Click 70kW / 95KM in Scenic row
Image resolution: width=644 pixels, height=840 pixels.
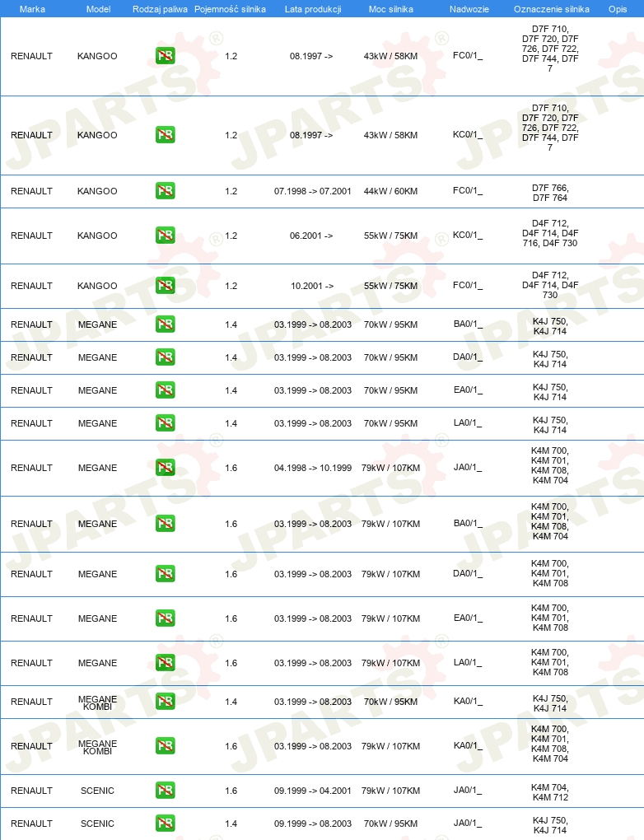click(x=390, y=824)
